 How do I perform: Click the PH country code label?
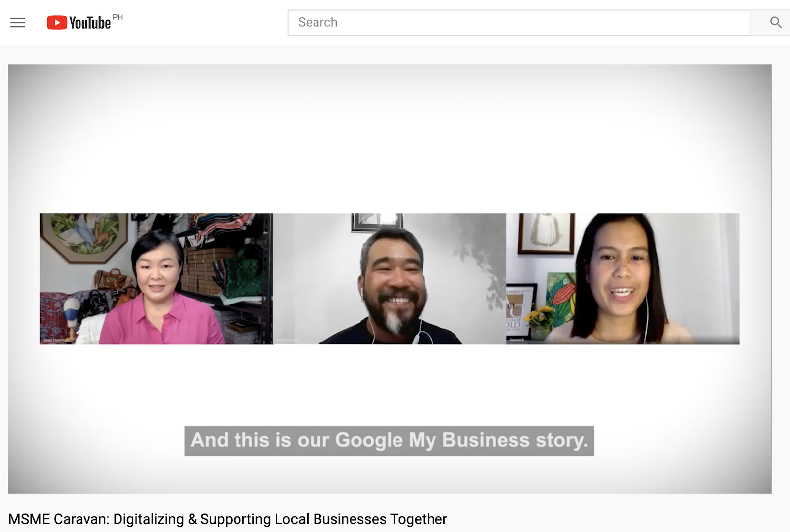coord(118,17)
